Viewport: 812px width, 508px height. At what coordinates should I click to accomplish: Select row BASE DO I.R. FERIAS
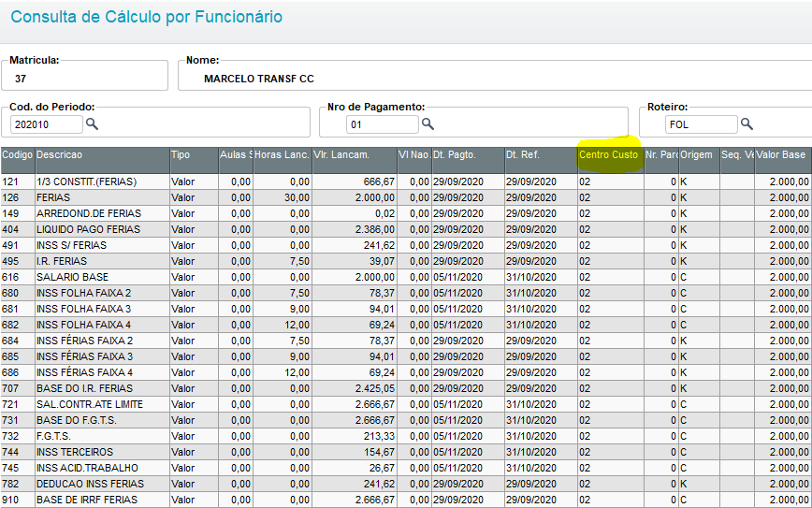(x=406, y=388)
